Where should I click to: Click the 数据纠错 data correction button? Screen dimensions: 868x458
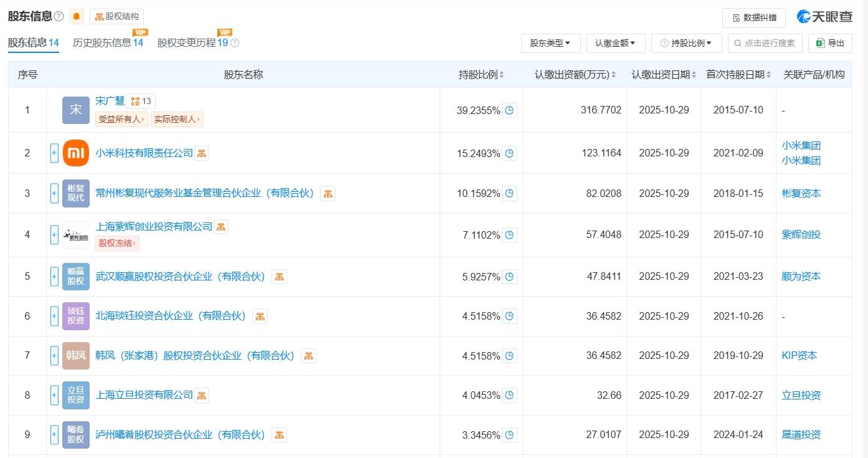click(x=754, y=17)
